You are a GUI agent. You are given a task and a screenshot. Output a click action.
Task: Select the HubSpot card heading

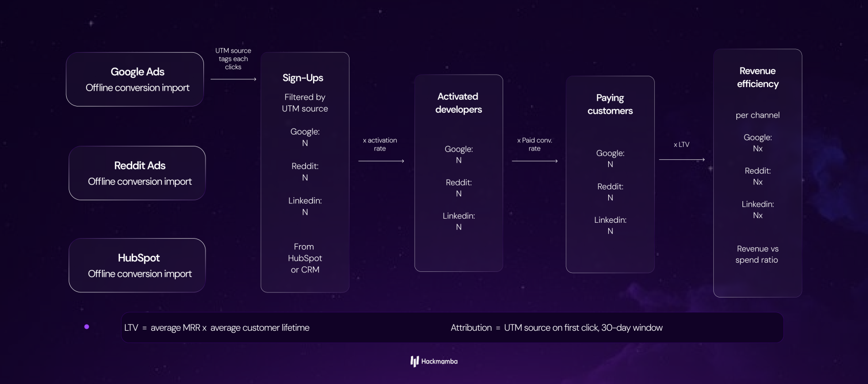(x=138, y=258)
